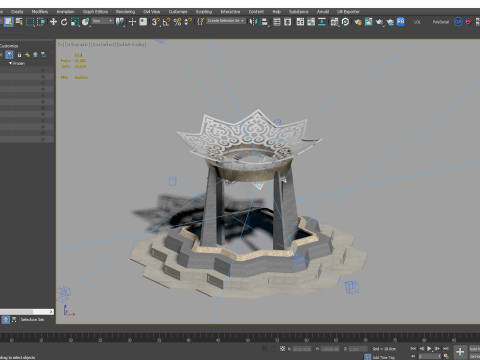Open Curve Editor
This screenshot has height=360, width=480.
point(311,22)
